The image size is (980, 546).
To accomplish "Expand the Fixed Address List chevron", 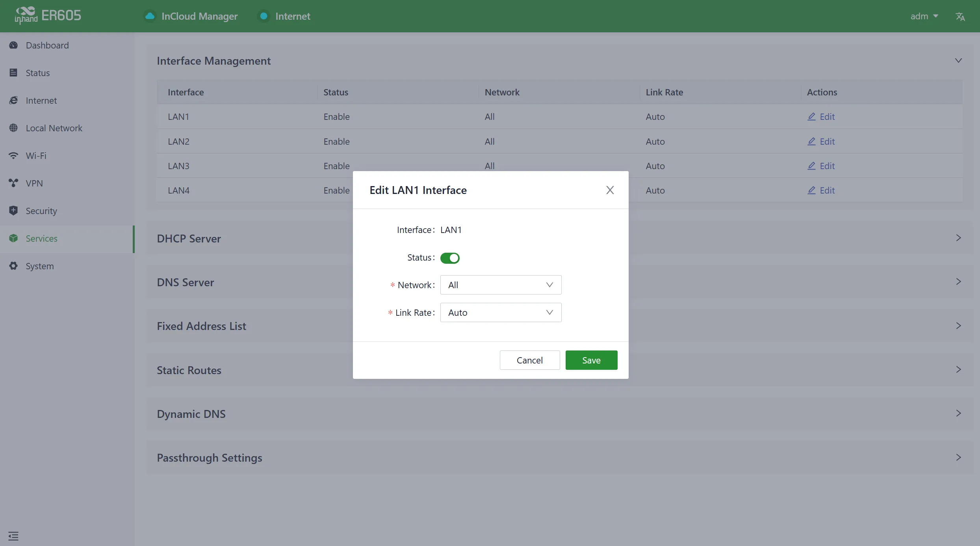I will click(x=958, y=326).
